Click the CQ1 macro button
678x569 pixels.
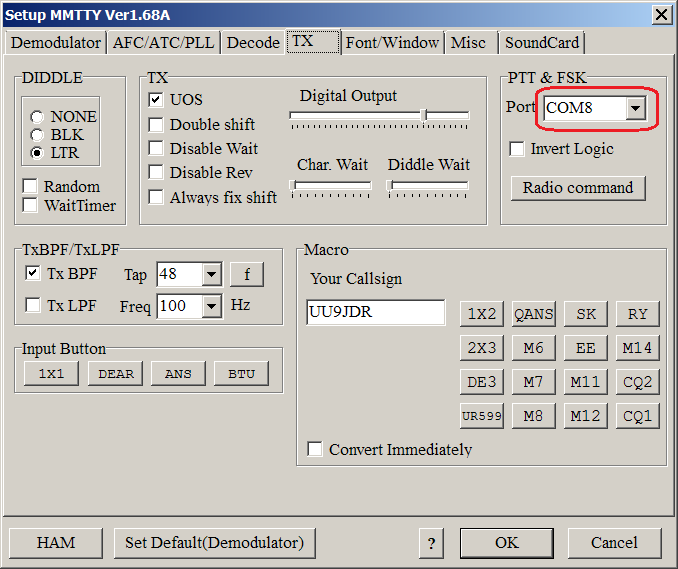638,416
